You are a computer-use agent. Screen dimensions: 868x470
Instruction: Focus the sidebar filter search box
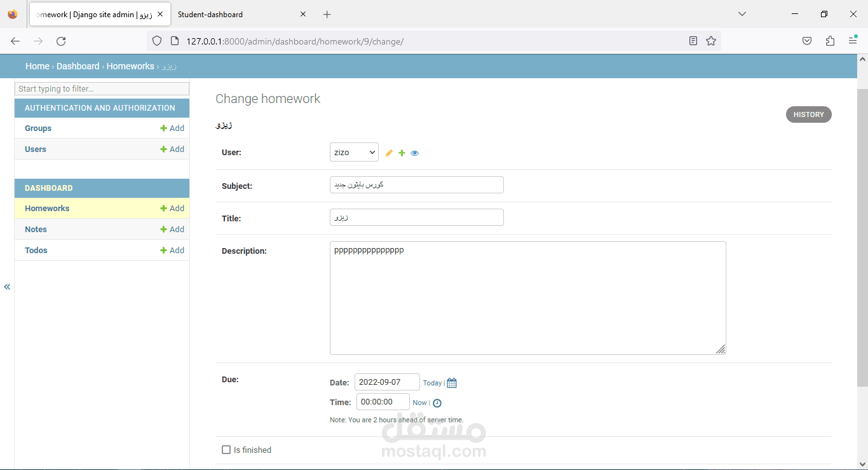[x=102, y=89]
